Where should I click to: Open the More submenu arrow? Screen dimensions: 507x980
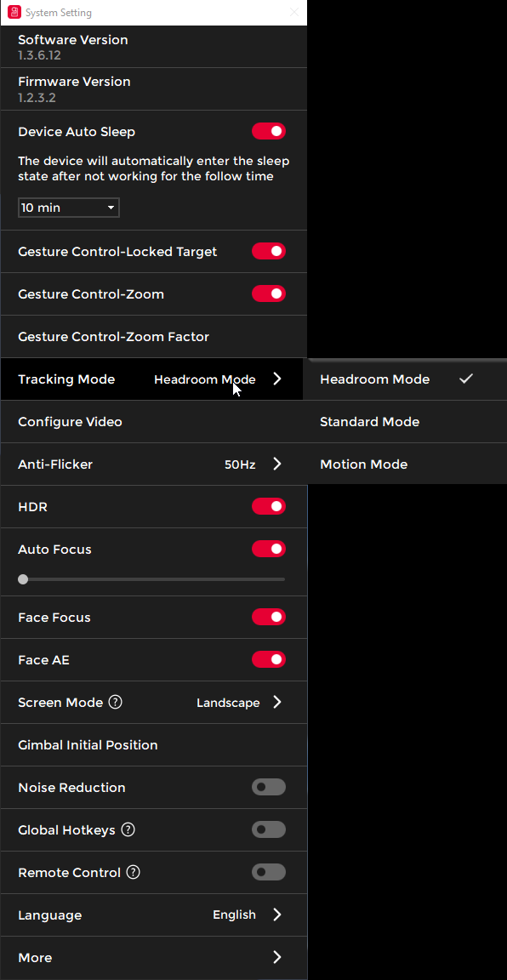pyautogui.click(x=277, y=957)
